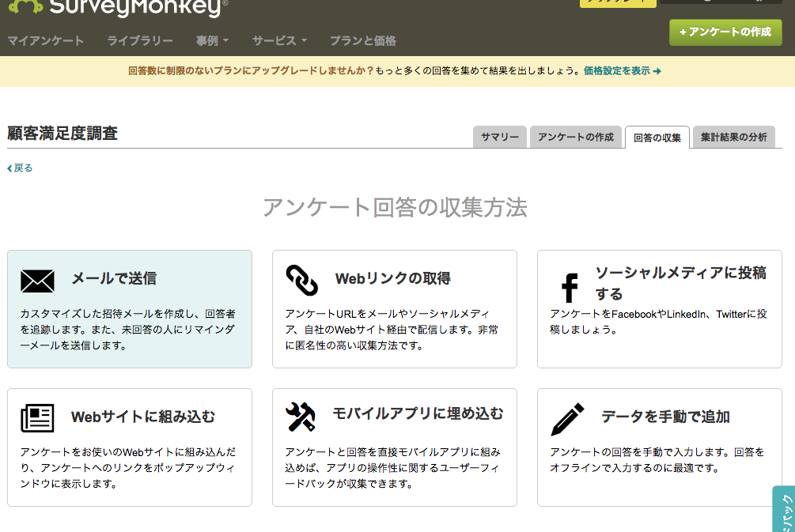Screen dimensions: 795x532
Task: Choose the メールで送信 heading
Action: (x=114, y=278)
